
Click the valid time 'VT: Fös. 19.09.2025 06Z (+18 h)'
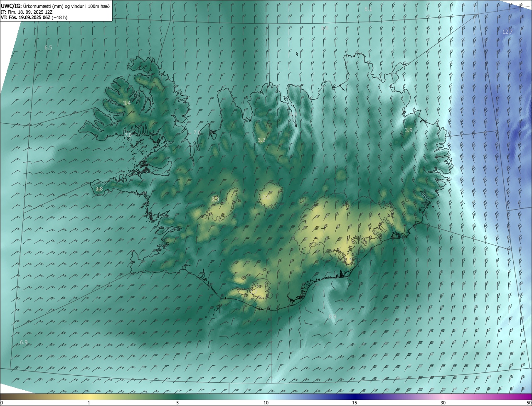(x=34, y=17)
